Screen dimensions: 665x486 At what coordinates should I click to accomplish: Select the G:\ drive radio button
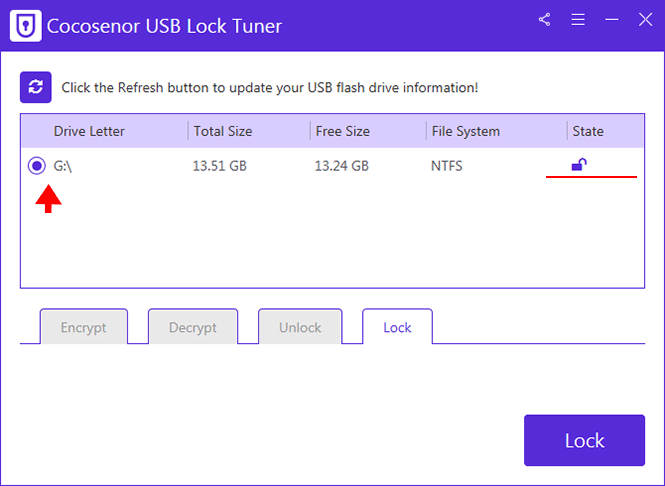click(x=37, y=165)
